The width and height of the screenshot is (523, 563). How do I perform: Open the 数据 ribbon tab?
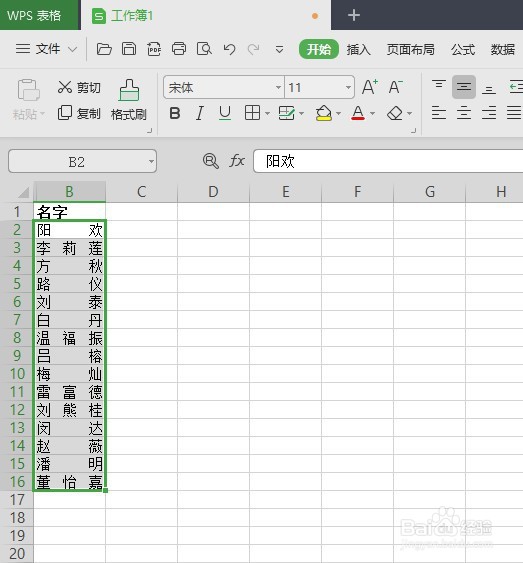(503, 50)
